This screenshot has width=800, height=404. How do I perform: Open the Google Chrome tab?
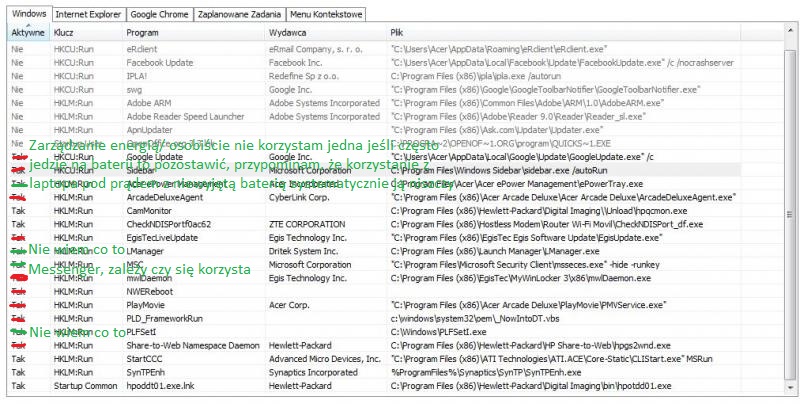[157, 16]
